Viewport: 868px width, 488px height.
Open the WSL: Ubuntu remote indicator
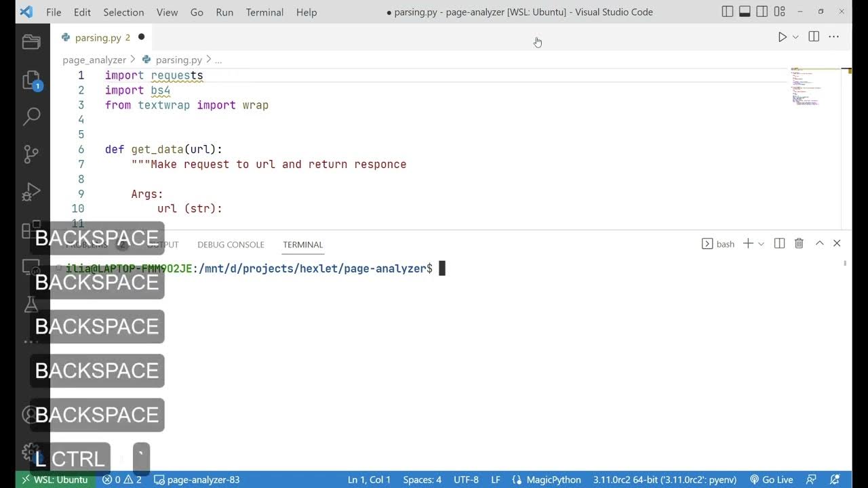click(x=55, y=479)
